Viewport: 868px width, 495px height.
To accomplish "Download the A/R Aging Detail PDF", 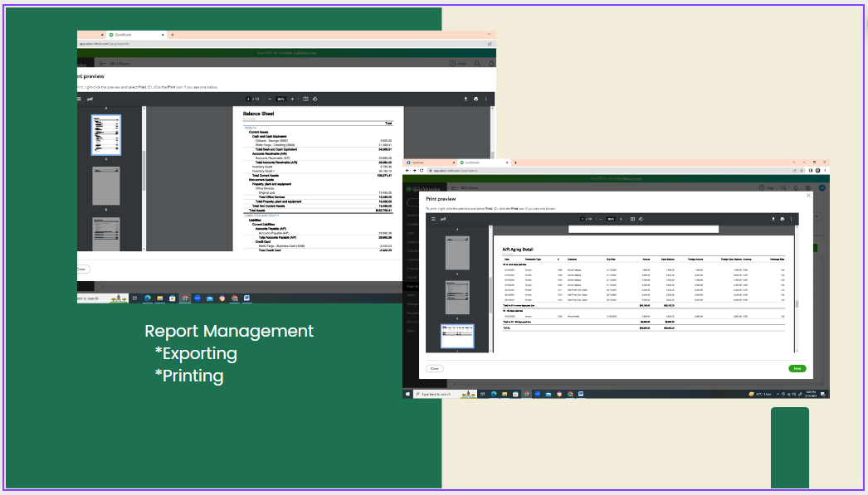I will [773, 219].
